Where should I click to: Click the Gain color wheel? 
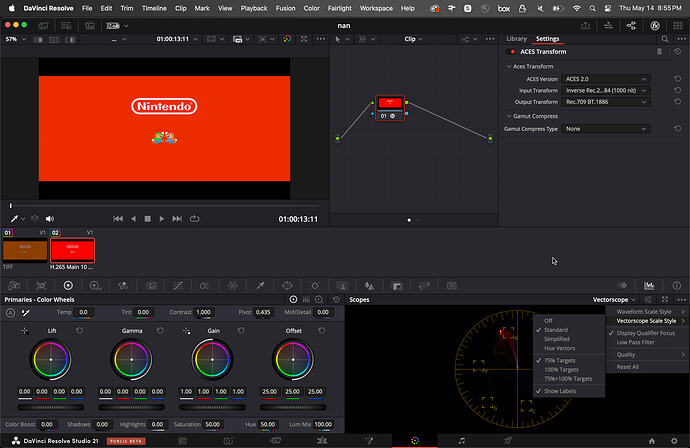click(212, 360)
